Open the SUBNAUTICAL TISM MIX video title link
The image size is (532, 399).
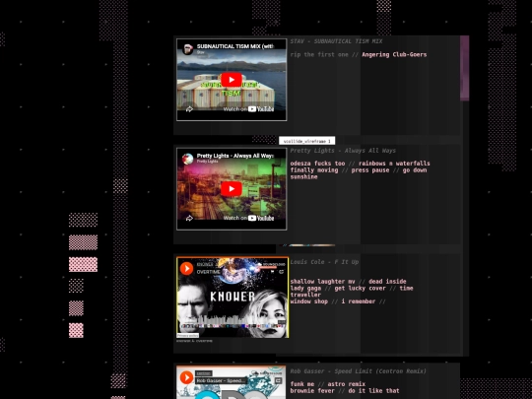(x=235, y=46)
